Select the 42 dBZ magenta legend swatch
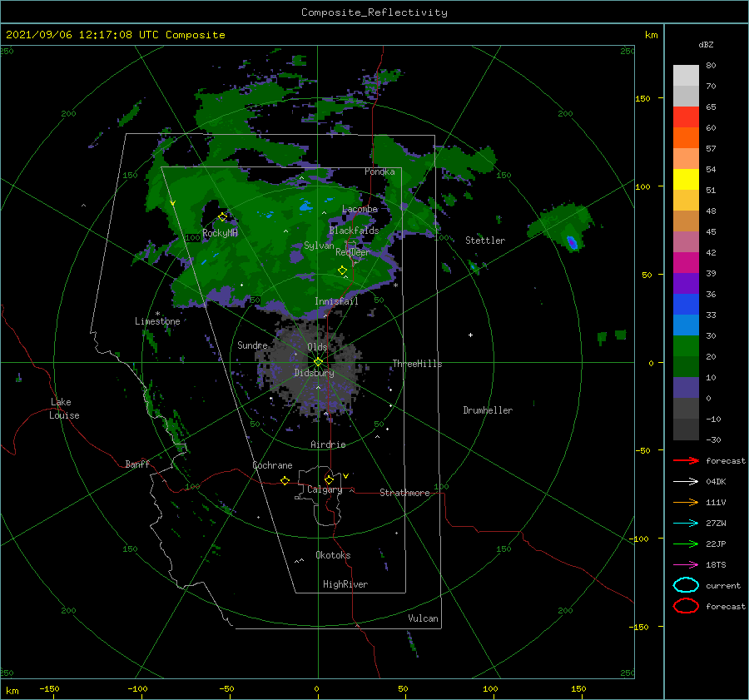Screen dimensions: 749x700 [686, 262]
